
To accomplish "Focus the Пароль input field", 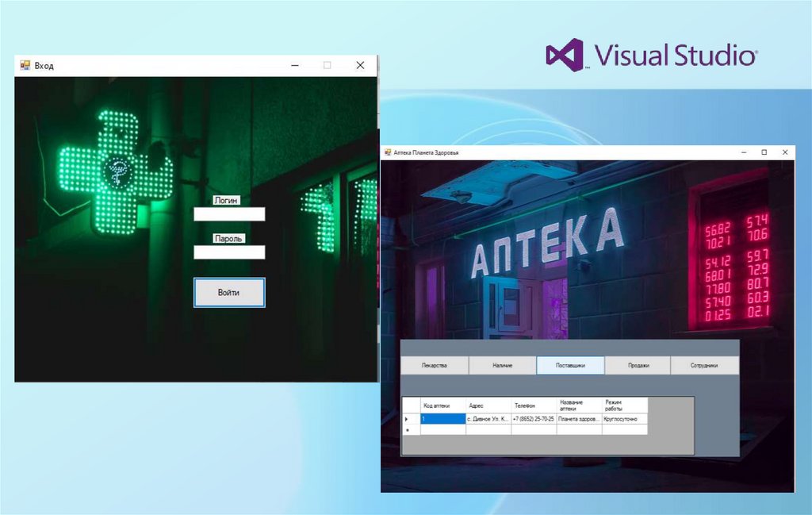I will pyautogui.click(x=229, y=252).
